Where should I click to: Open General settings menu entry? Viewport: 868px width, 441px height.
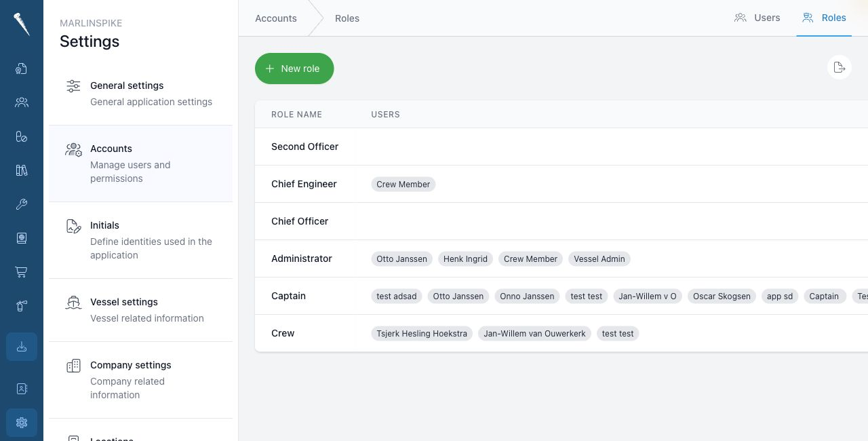[140, 94]
